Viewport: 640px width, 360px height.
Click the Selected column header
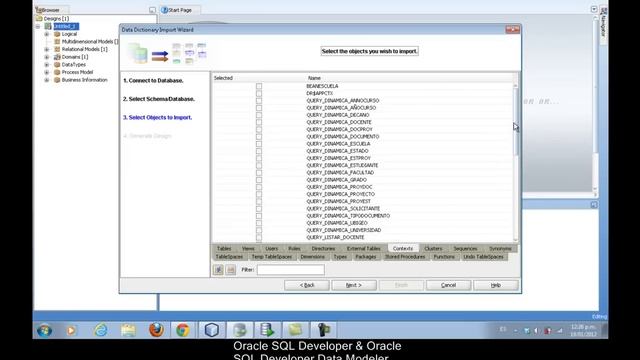click(x=223, y=78)
